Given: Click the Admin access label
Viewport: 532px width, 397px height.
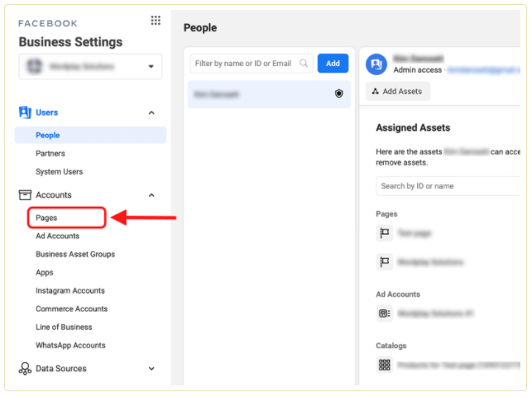Looking at the screenshot, I should 417,70.
